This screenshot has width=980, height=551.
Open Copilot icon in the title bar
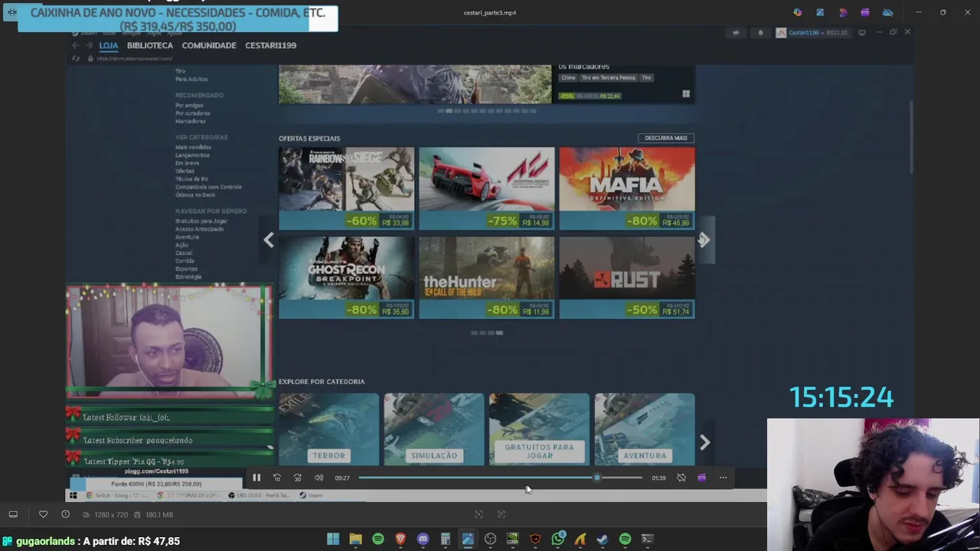[x=798, y=12]
